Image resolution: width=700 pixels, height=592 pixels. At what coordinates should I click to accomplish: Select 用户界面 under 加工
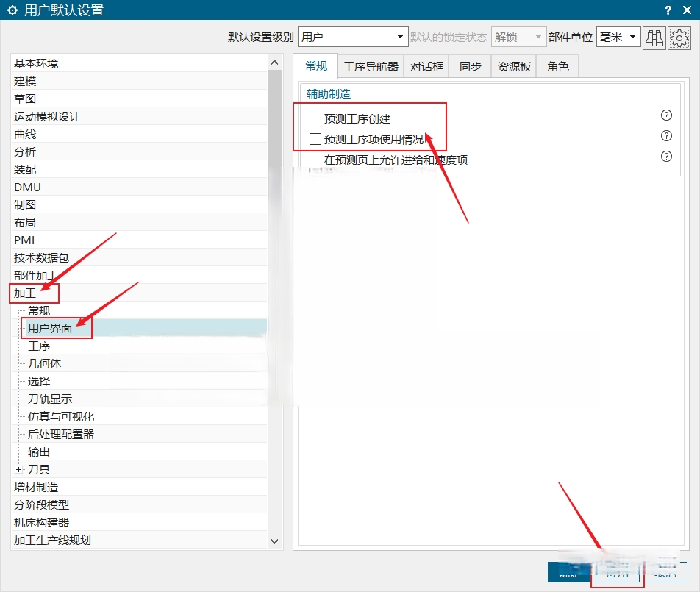click(49, 328)
